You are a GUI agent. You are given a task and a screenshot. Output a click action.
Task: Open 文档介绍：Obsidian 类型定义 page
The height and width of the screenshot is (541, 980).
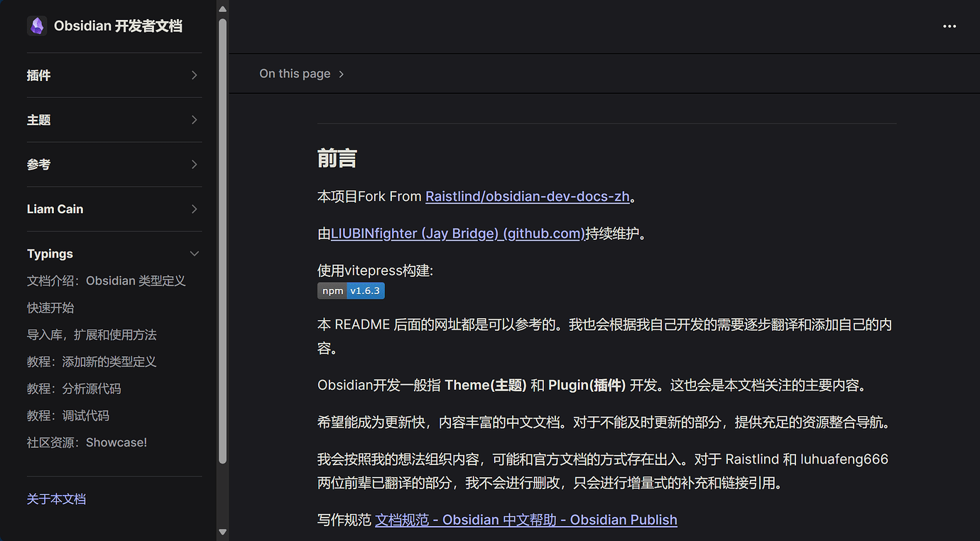[107, 280]
